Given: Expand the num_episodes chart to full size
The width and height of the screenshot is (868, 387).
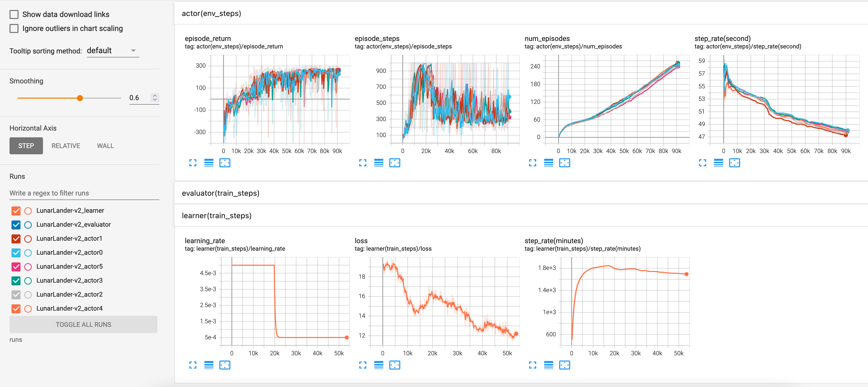Looking at the screenshot, I should pos(533,163).
